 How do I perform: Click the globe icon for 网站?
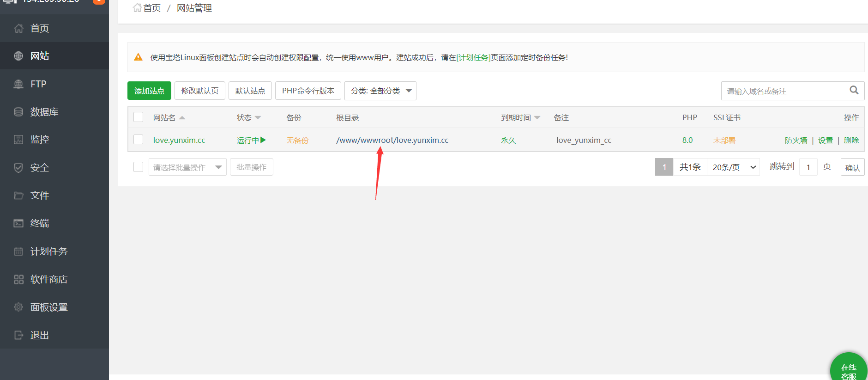coord(18,56)
